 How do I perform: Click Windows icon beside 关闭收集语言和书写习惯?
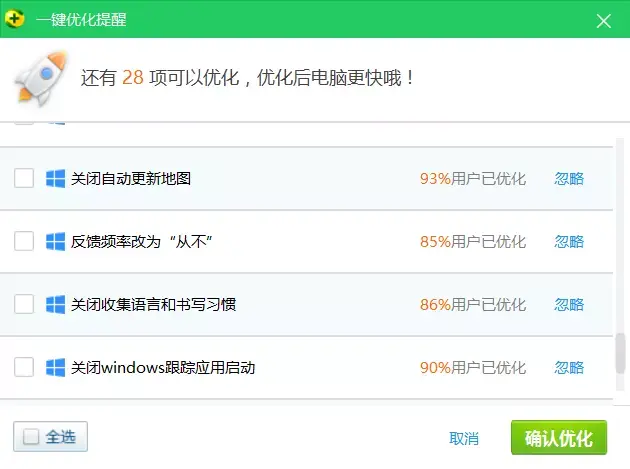[55, 305]
